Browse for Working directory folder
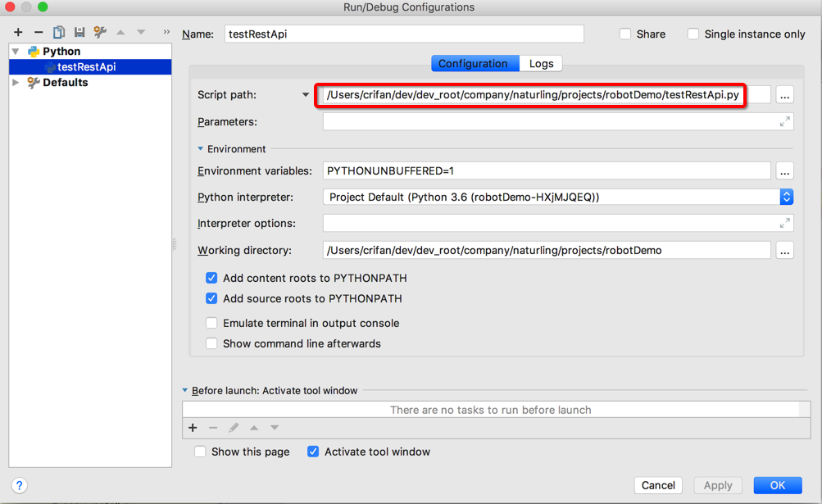The image size is (822, 504). click(x=785, y=251)
